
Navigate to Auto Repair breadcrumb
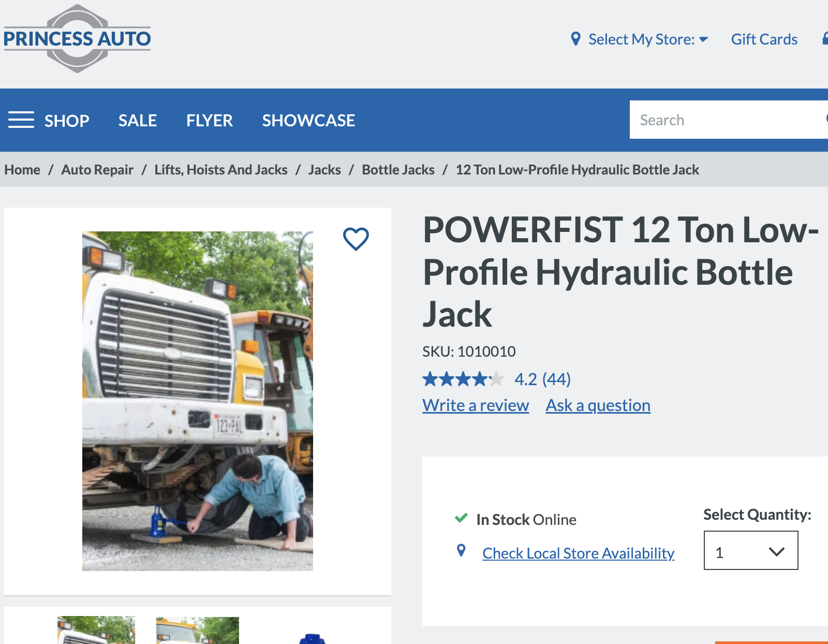pos(97,170)
